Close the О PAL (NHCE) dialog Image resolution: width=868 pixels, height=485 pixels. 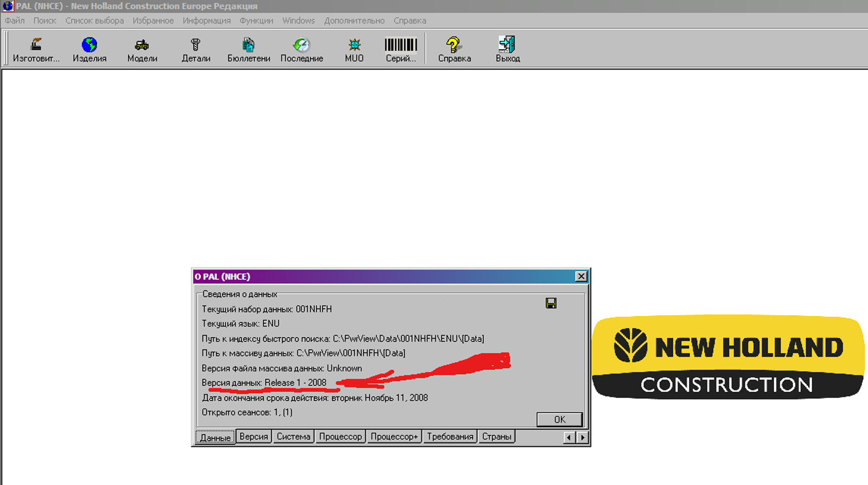[x=581, y=277]
